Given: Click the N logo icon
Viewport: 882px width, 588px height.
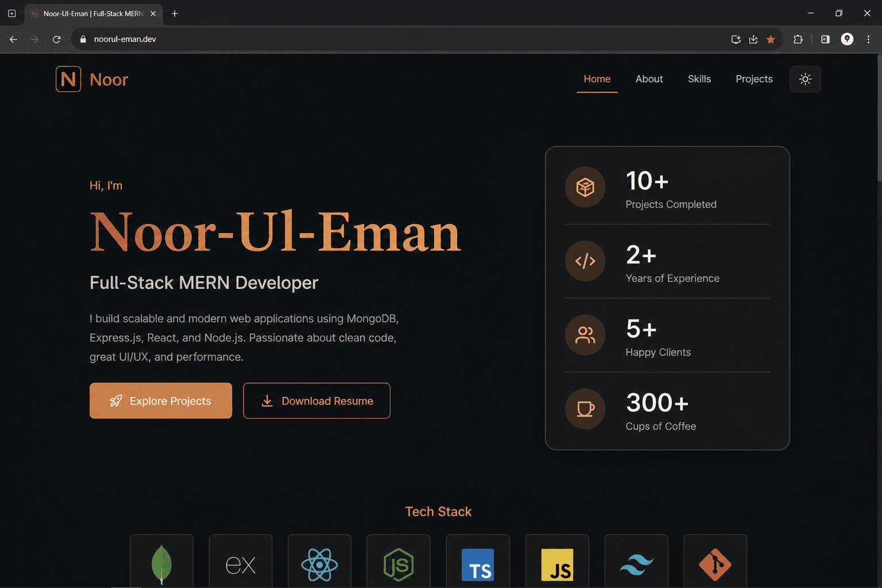Looking at the screenshot, I should point(68,79).
